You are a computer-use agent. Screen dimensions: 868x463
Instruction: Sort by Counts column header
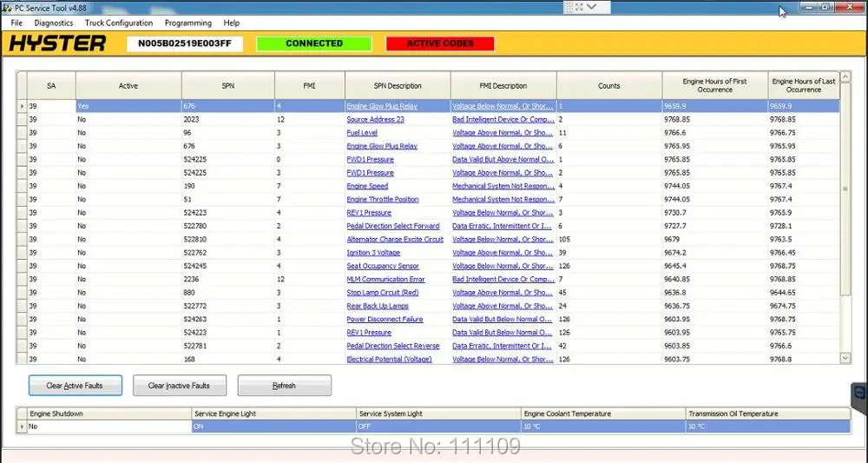[x=609, y=86]
